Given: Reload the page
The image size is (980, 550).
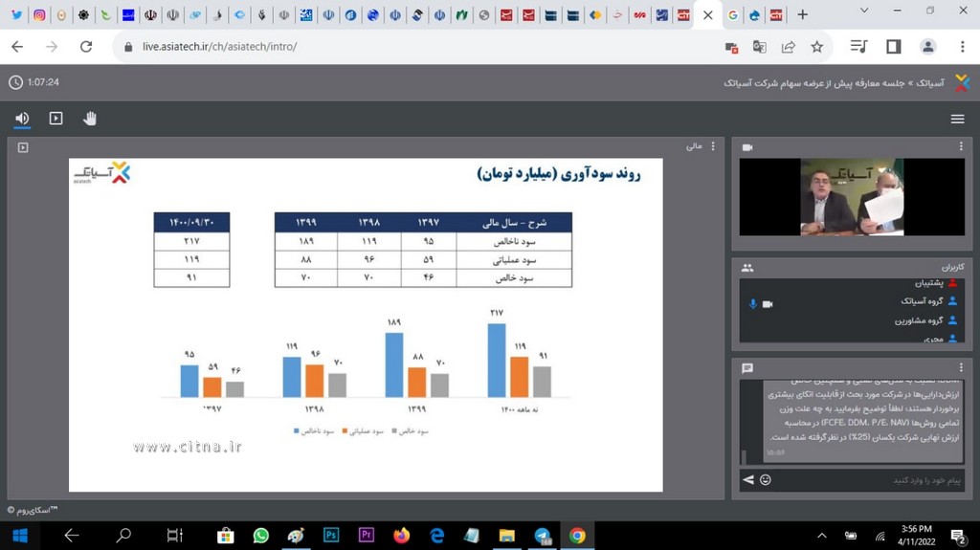Looking at the screenshot, I should [86, 47].
